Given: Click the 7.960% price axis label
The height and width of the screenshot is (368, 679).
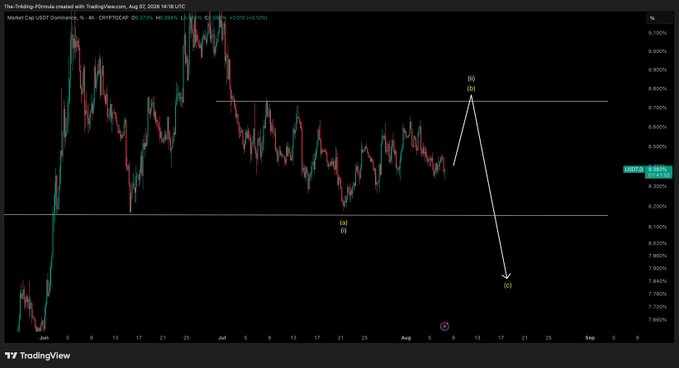Looking at the screenshot, I should pyautogui.click(x=657, y=255).
